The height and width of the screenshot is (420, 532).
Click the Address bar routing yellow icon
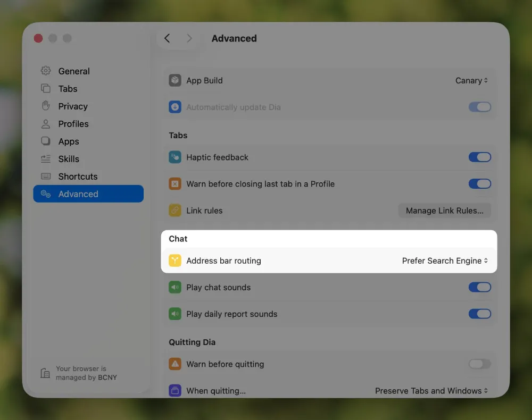[x=174, y=261]
